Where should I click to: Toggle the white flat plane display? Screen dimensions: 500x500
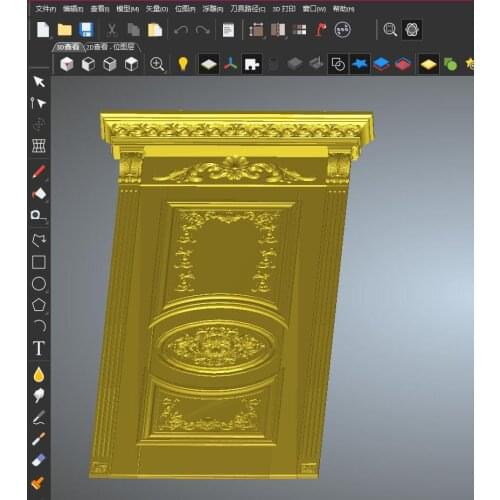click(209, 64)
